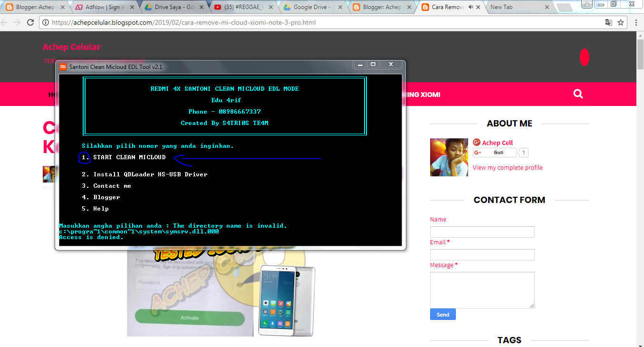This screenshot has width=644, height=347.
Task: Open the Achep Cell profile link
Action: pos(497,143)
